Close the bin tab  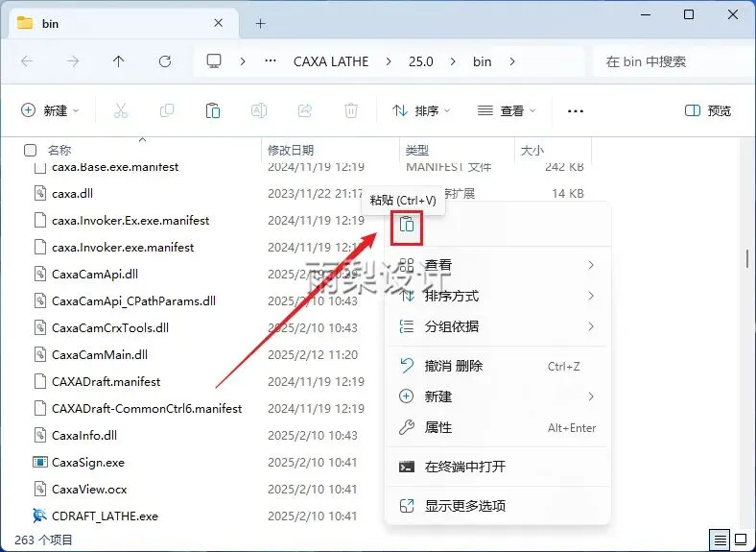point(219,23)
